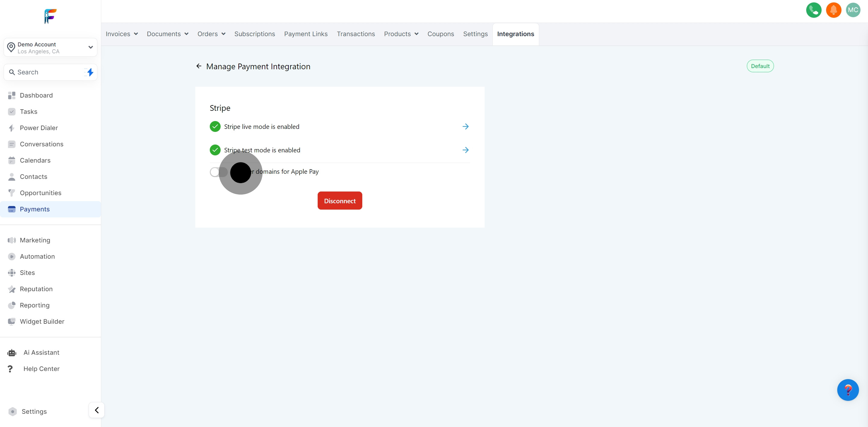The width and height of the screenshot is (868, 427).
Task: Expand the Products dropdown menu
Action: click(x=401, y=34)
